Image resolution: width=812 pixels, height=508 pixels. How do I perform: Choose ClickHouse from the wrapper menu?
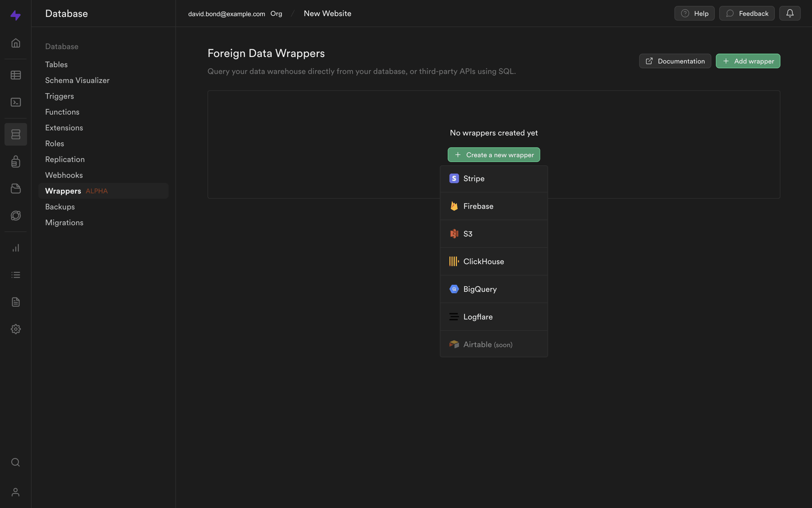pos(494,261)
